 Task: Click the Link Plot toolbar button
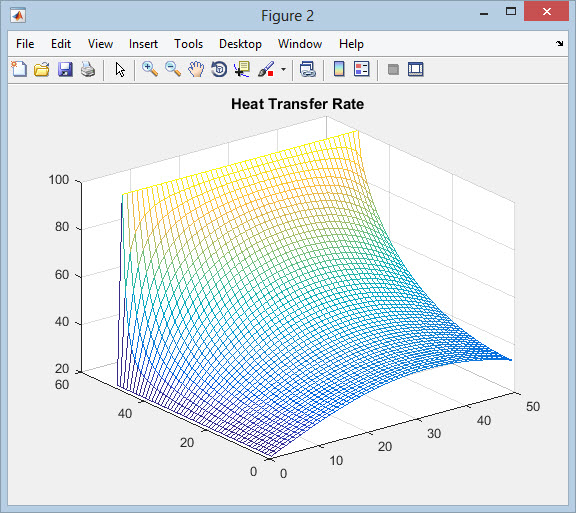(x=307, y=69)
